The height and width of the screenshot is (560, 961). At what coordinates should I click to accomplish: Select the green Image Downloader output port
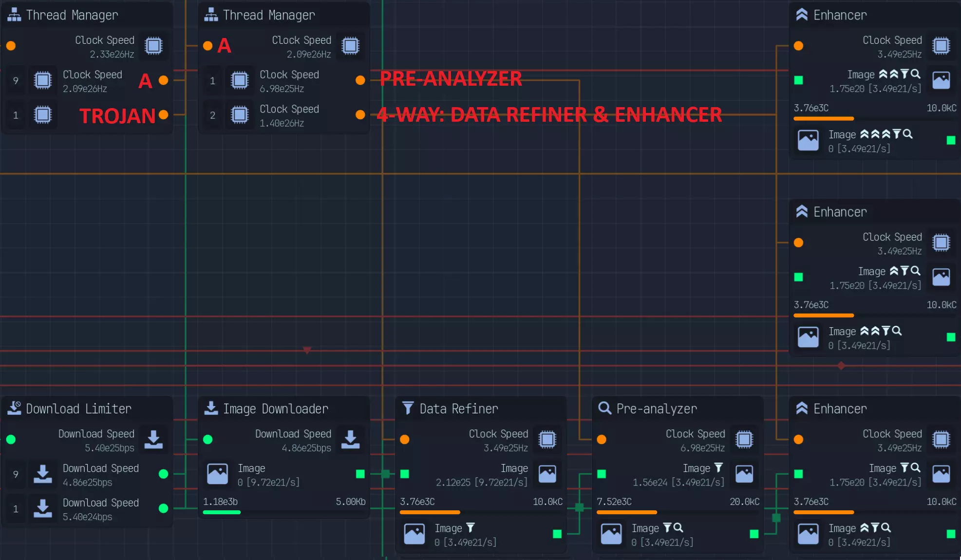point(360,474)
